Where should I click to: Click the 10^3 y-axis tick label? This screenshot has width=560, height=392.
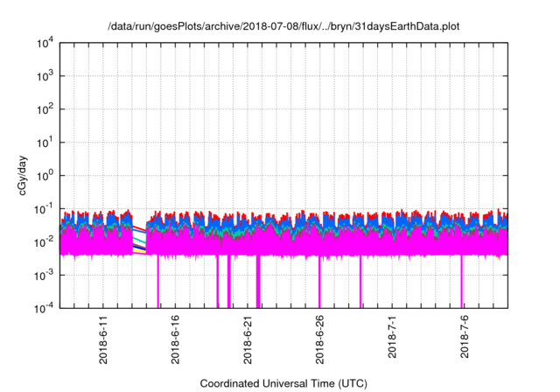tap(45, 75)
